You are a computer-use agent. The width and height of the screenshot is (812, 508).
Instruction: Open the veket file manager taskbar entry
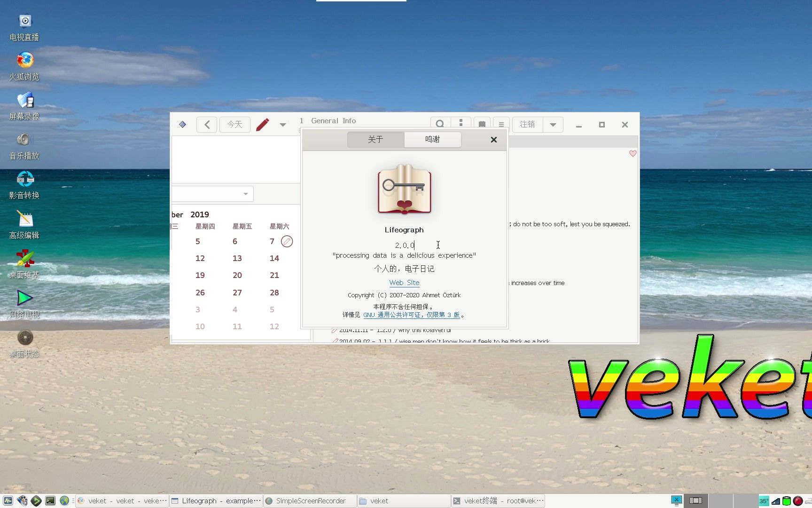click(404, 501)
